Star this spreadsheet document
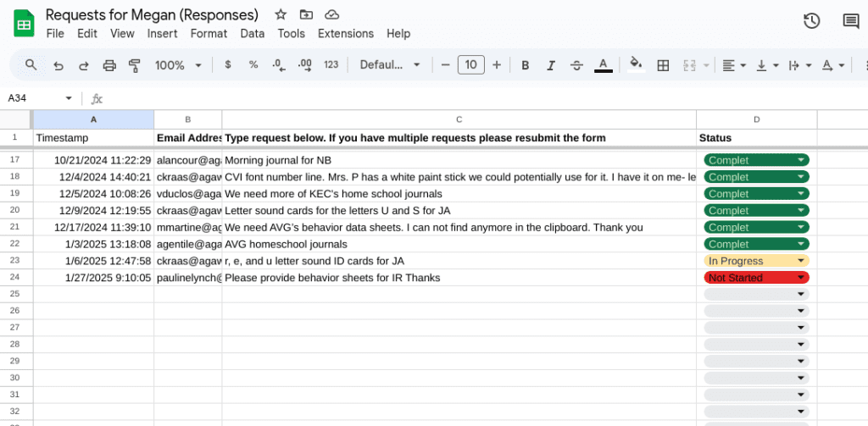This screenshot has width=868, height=426. pyautogui.click(x=281, y=15)
